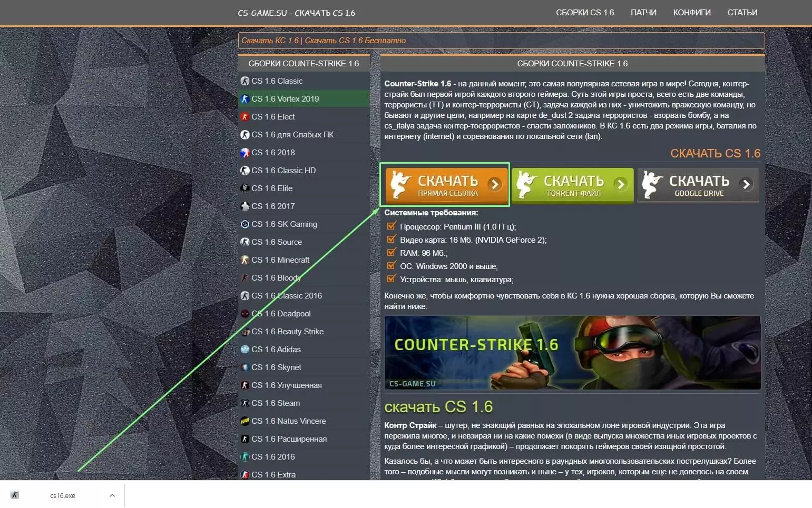Click the CS 1.6 2018 flag icon
Image resolution: width=812 pixels, height=508 pixels.
[x=244, y=153]
